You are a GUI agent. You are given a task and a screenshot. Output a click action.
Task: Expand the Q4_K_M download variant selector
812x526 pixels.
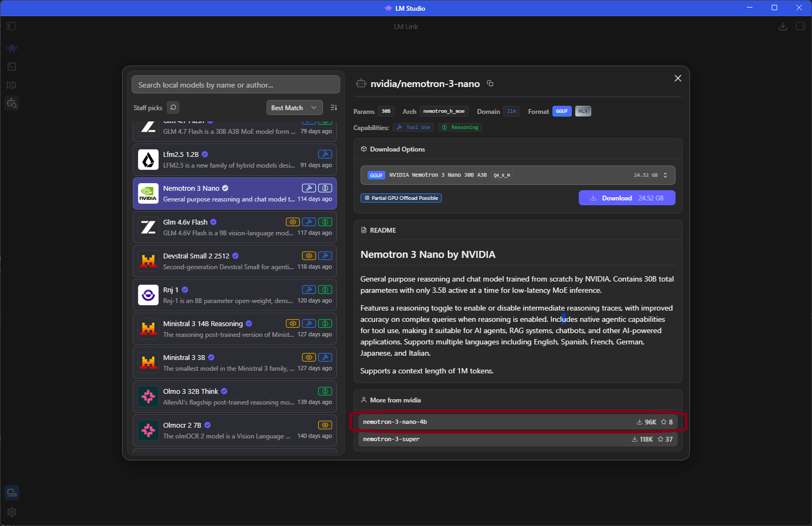tap(518, 175)
